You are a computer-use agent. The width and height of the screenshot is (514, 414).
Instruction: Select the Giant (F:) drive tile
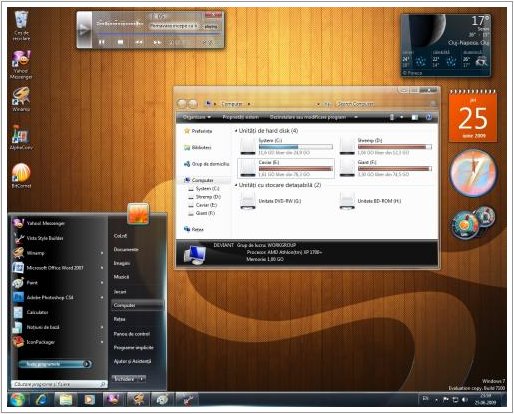[386, 168]
